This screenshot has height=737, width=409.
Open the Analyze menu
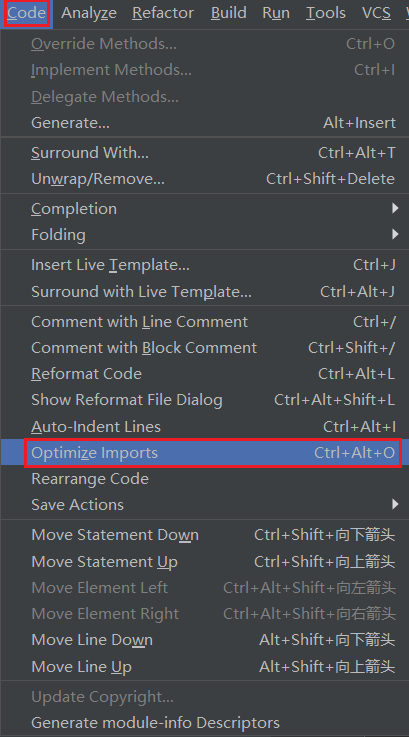point(89,13)
